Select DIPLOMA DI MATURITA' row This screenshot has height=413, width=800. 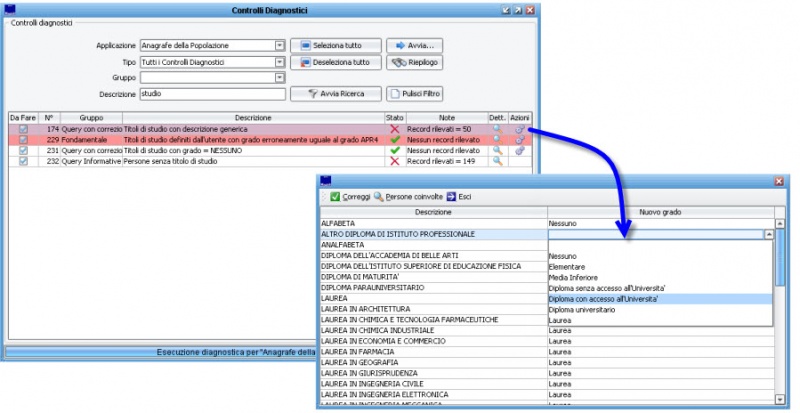tap(434, 277)
